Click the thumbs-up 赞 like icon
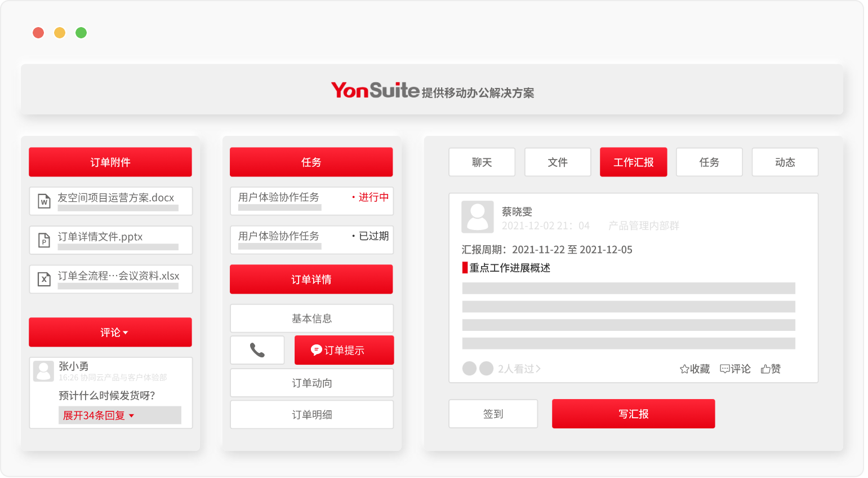Image resolution: width=868 pixels, height=478 pixels. pos(765,369)
